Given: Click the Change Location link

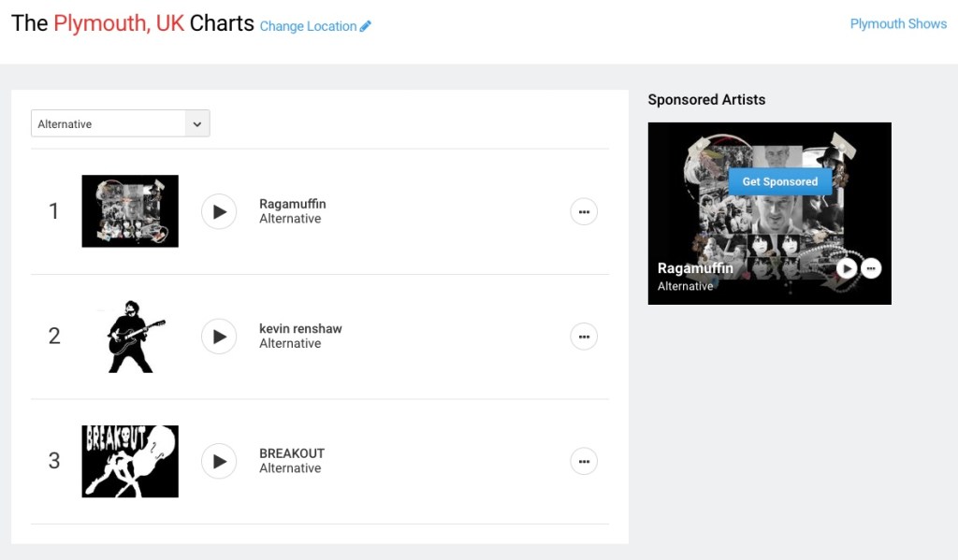Looking at the screenshot, I should click(308, 26).
